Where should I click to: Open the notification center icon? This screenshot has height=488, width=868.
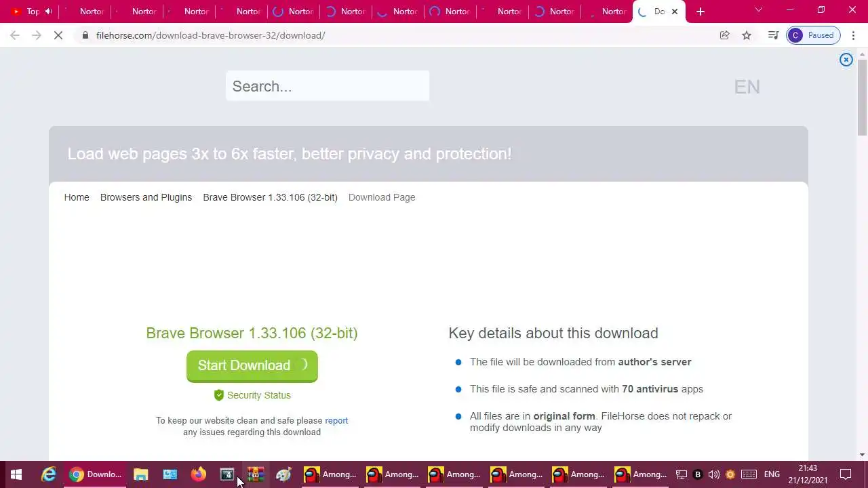(x=846, y=474)
